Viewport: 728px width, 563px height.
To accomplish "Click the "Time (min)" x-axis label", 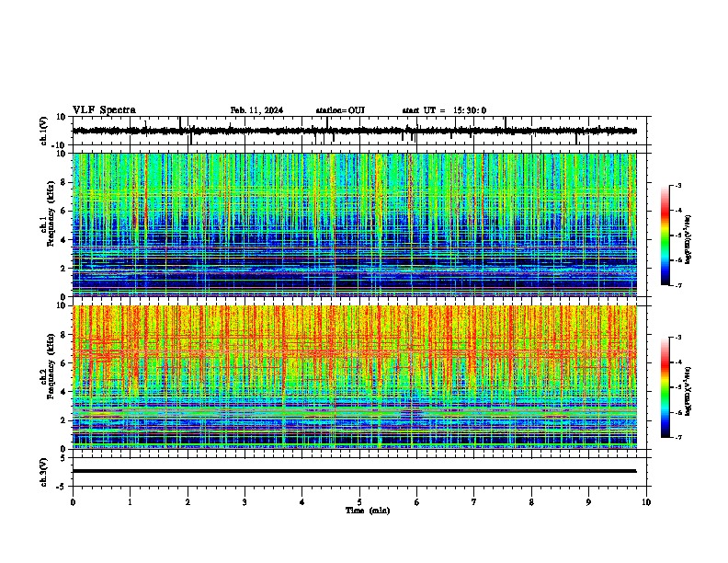I will [x=368, y=511].
